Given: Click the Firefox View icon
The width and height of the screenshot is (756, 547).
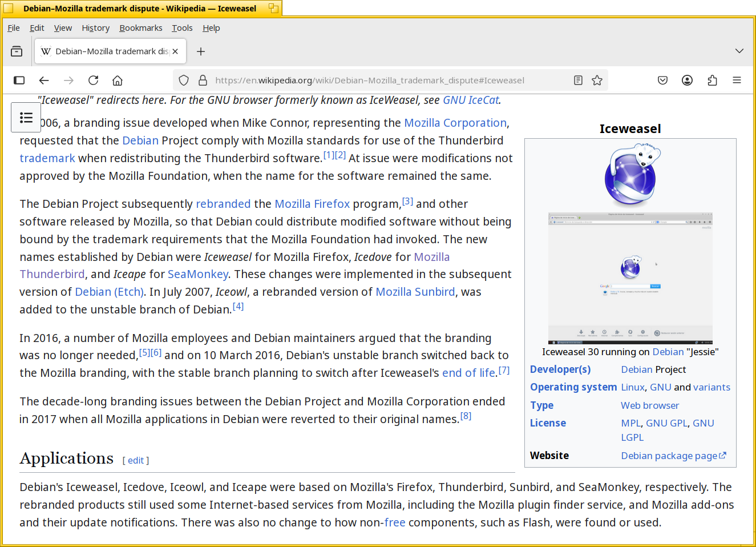Looking at the screenshot, I should pos(17,51).
